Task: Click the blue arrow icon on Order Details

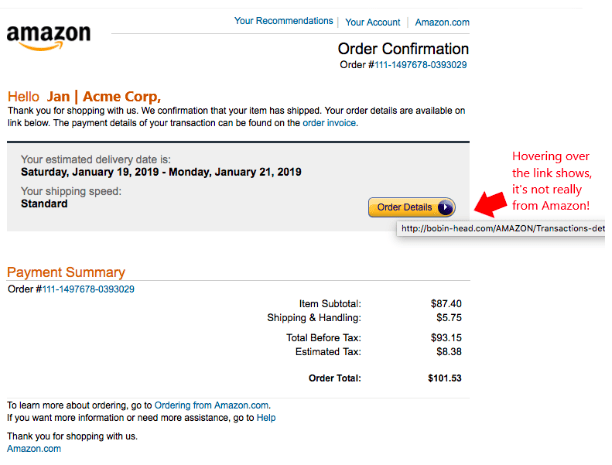Action: click(x=445, y=208)
